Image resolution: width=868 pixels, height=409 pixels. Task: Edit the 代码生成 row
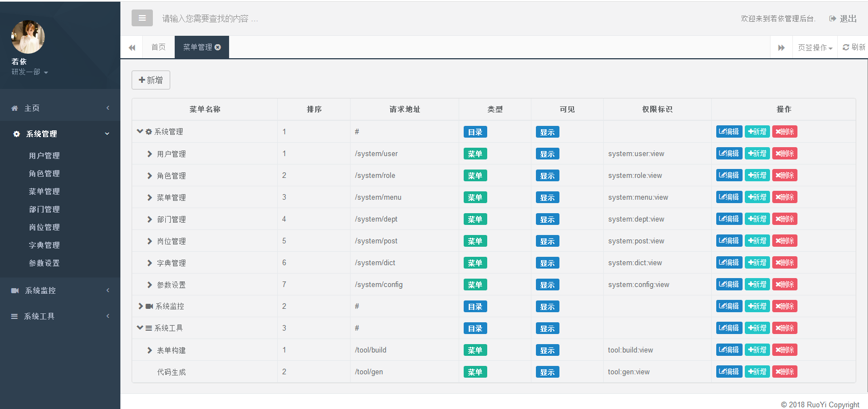point(729,372)
